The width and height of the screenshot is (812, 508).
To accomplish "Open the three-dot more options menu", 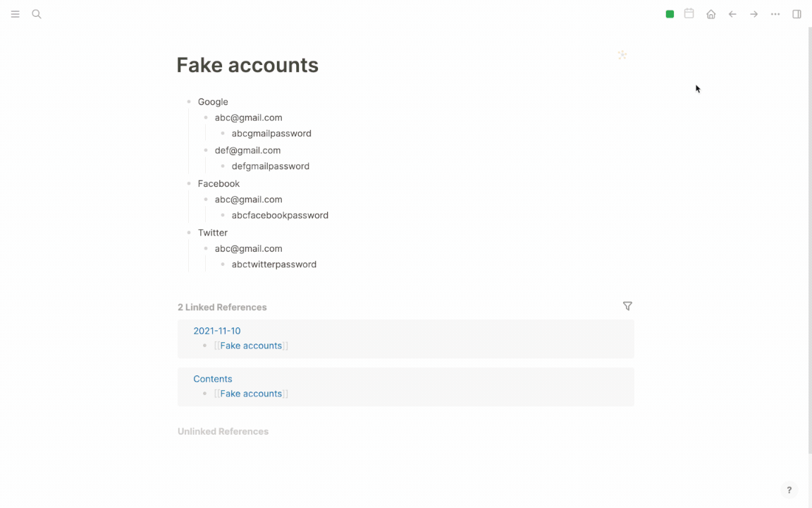I will click(x=775, y=14).
